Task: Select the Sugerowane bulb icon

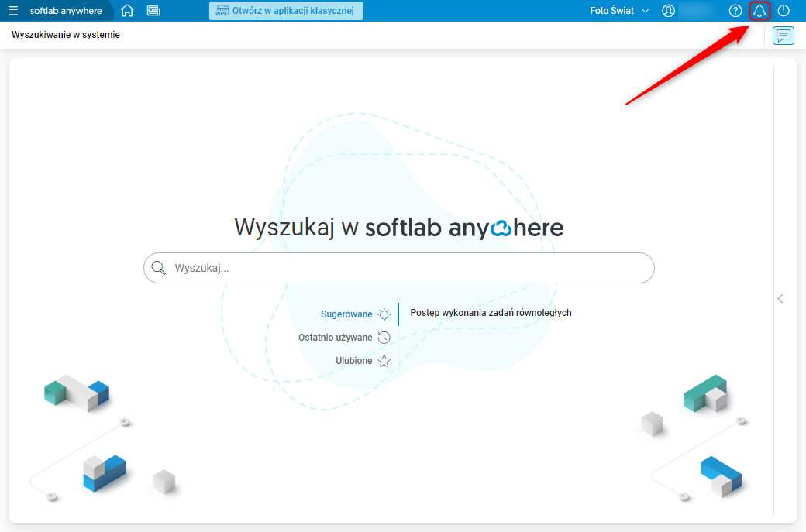Action: point(383,314)
